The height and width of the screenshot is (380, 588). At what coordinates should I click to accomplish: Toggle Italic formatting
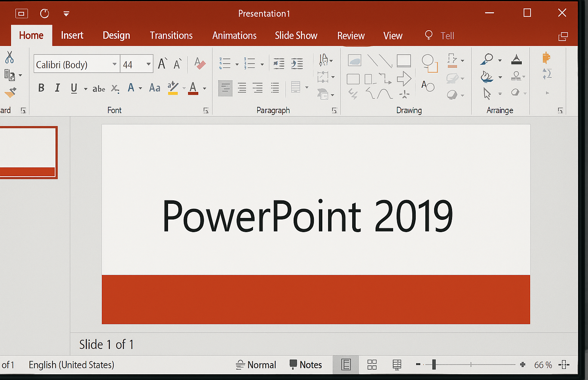point(57,88)
